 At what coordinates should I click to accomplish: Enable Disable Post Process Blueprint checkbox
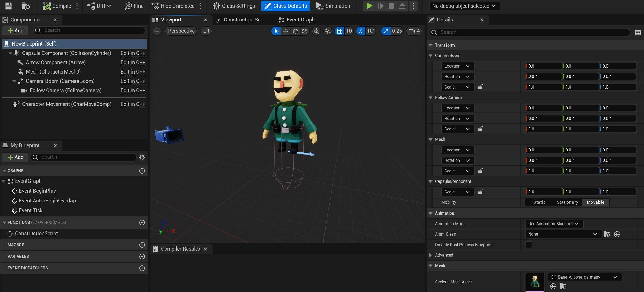[529, 245]
